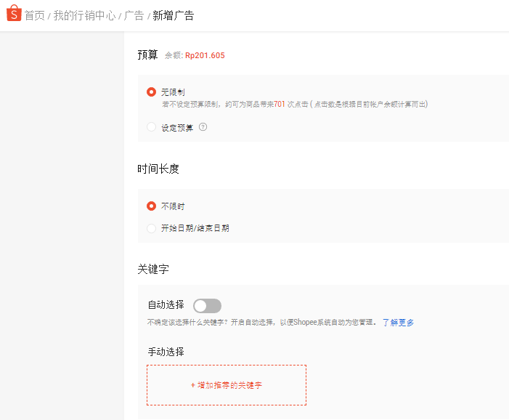509x420 pixels.
Task: Click the 701 estimated clicks number
Action: point(280,105)
